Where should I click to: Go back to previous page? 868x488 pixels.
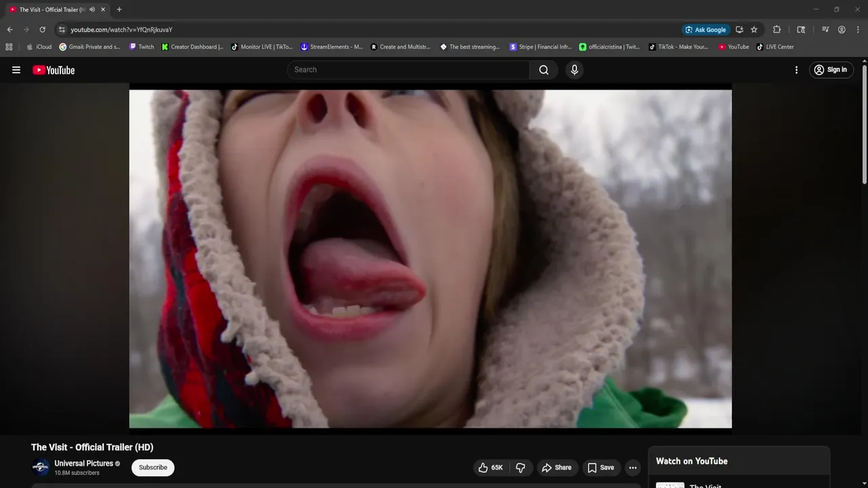pos(9,30)
